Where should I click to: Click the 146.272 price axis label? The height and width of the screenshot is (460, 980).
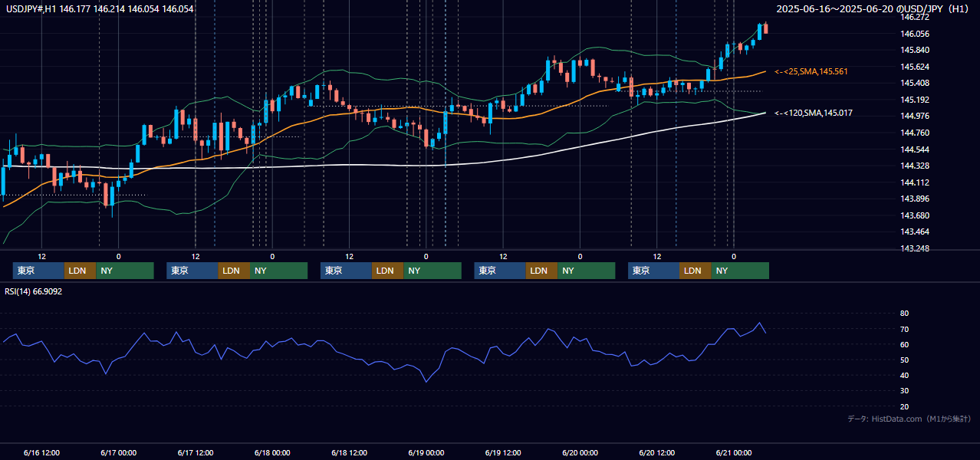tap(915, 17)
